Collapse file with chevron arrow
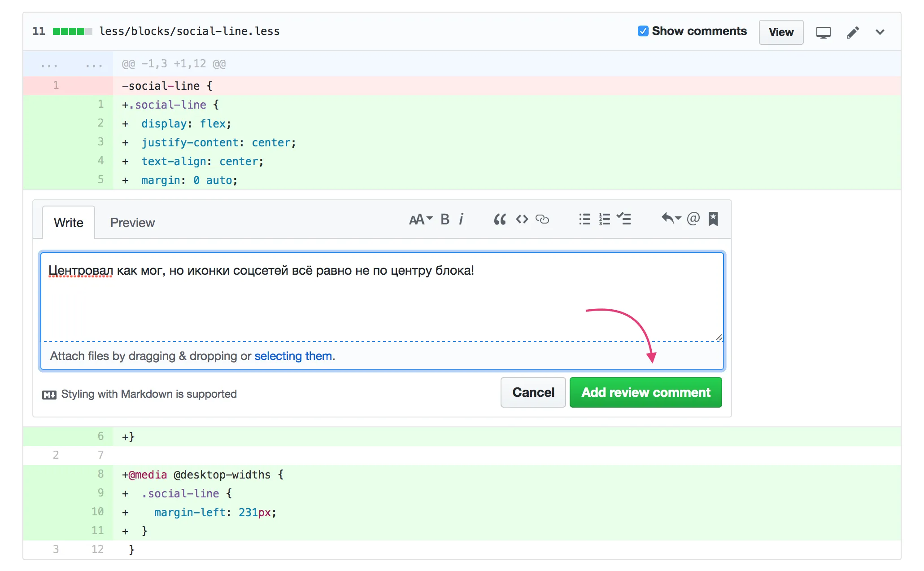924x571 pixels. (x=880, y=32)
